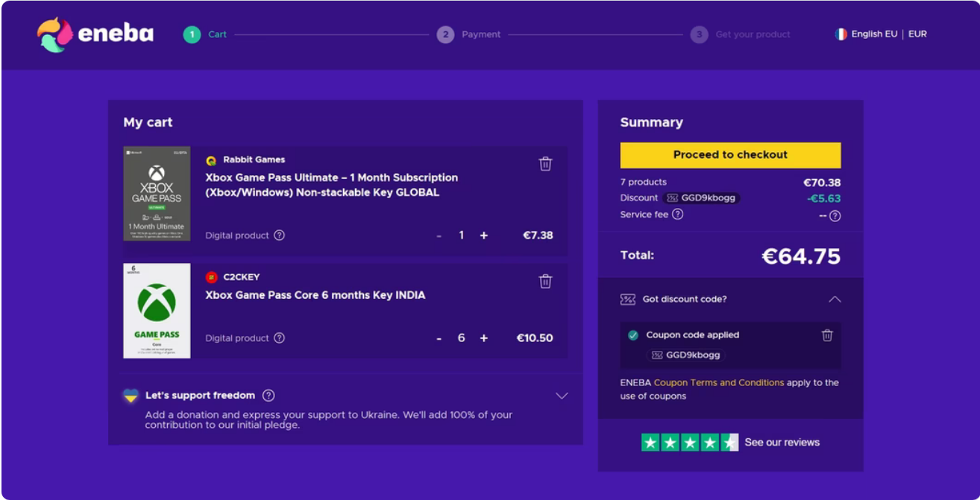Click the quantity value 6 for Game Pass Core

[x=461, y=338]
